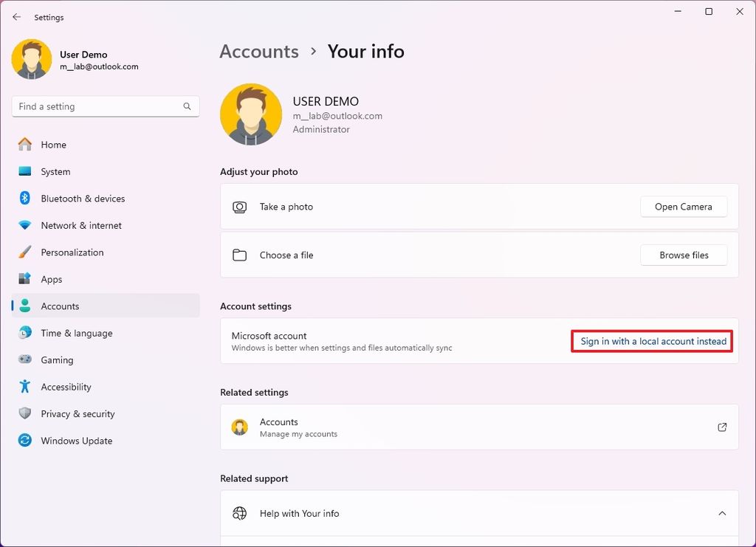This screenshot has height=547, width=756.
Task: Click the camera icon beside Take a photo
Action: [x=239, y=207]
